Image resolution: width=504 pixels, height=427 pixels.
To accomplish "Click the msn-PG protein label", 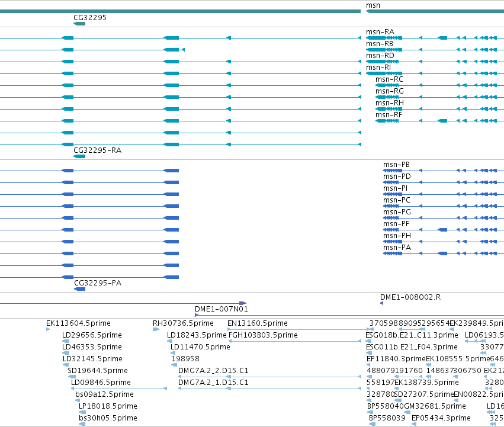I will point(397,212).
